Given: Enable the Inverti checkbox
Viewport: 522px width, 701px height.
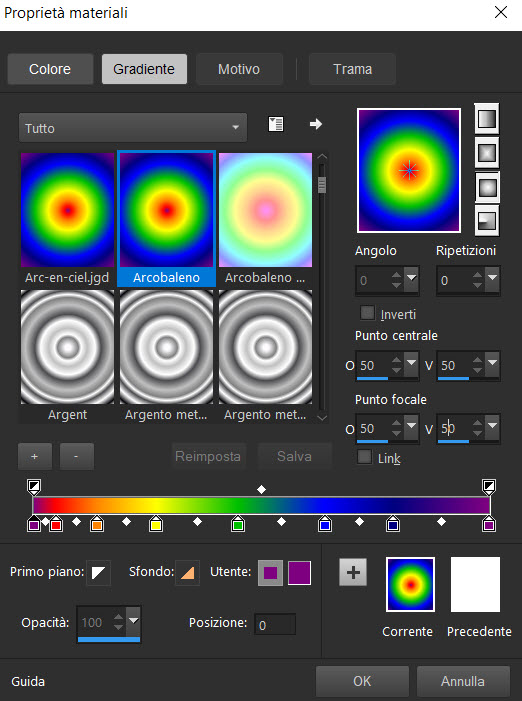Looking at the screenshot, I should pyautogui.click(x=367, y=313).
